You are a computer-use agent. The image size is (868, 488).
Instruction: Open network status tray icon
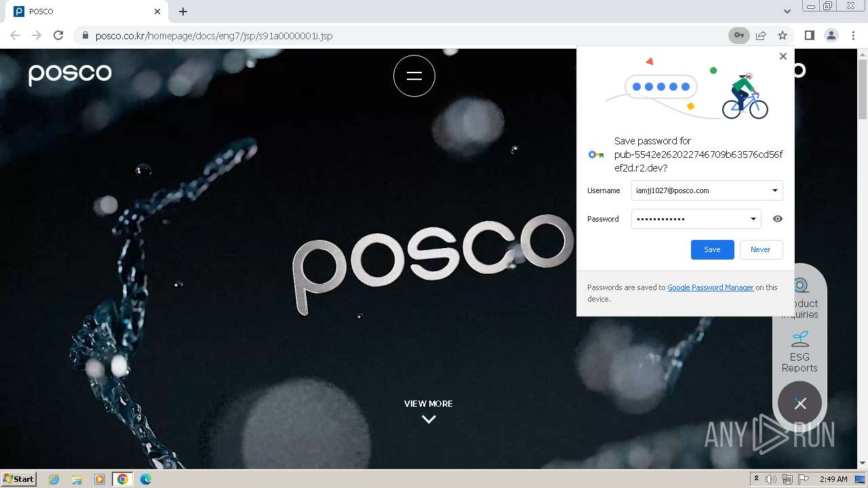[787, 479]
